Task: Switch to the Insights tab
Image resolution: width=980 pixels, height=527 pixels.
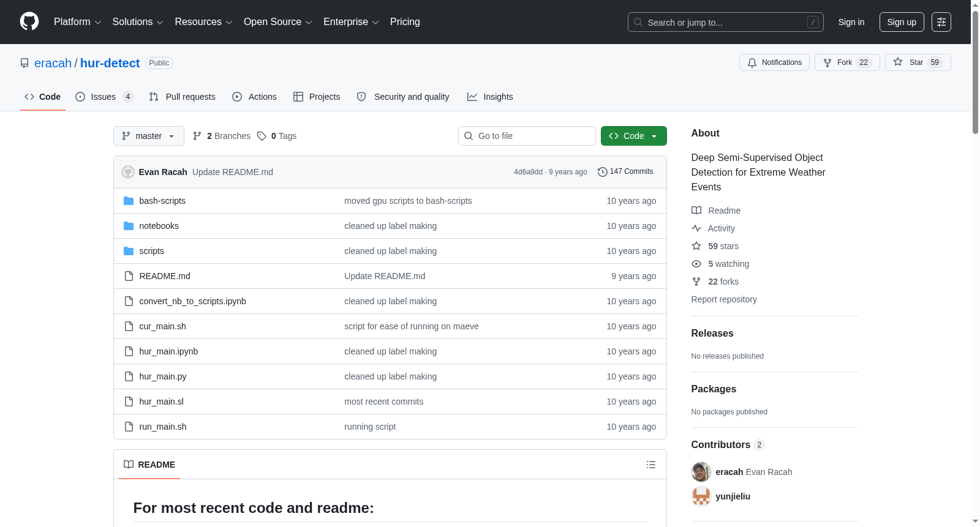Action: coord(490,97)
